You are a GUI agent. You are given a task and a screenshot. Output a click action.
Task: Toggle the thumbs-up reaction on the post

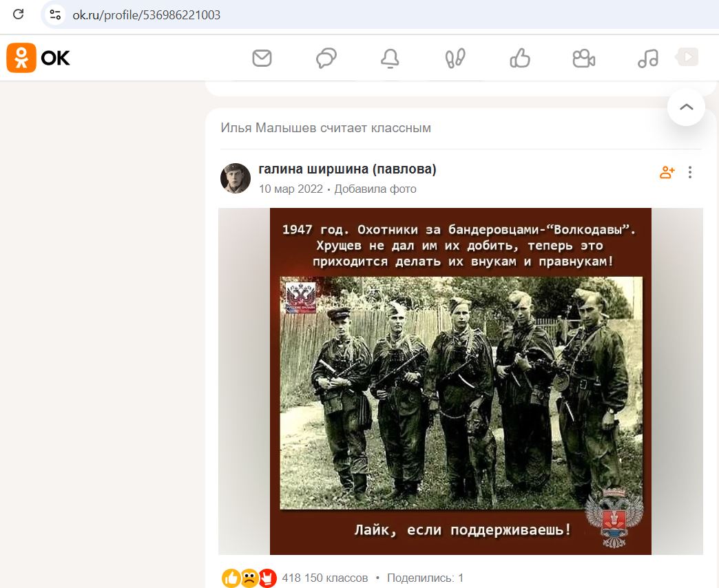coord(230,578)
